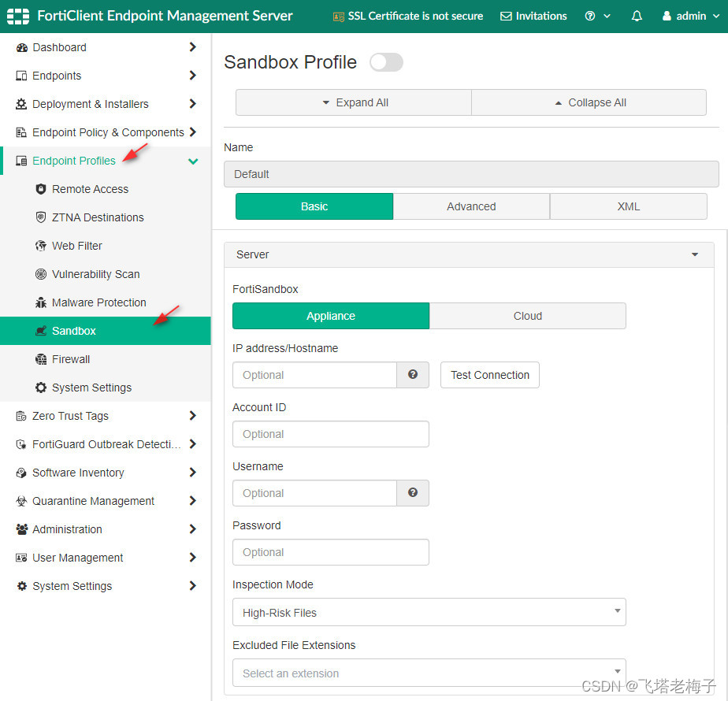Click the Quarantine Management biohazard icon
Image resolution: width=728 pixels, height=701 pixels.
[21, 501]
